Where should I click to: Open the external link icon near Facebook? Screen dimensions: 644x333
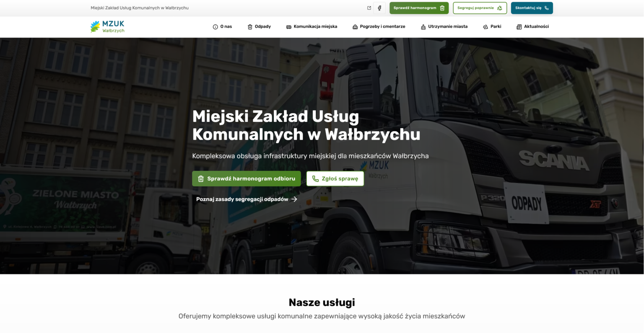369,8
